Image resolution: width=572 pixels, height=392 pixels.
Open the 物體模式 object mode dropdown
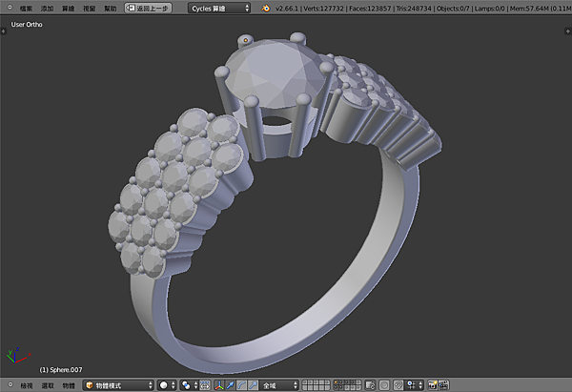[x=118, y=385]
